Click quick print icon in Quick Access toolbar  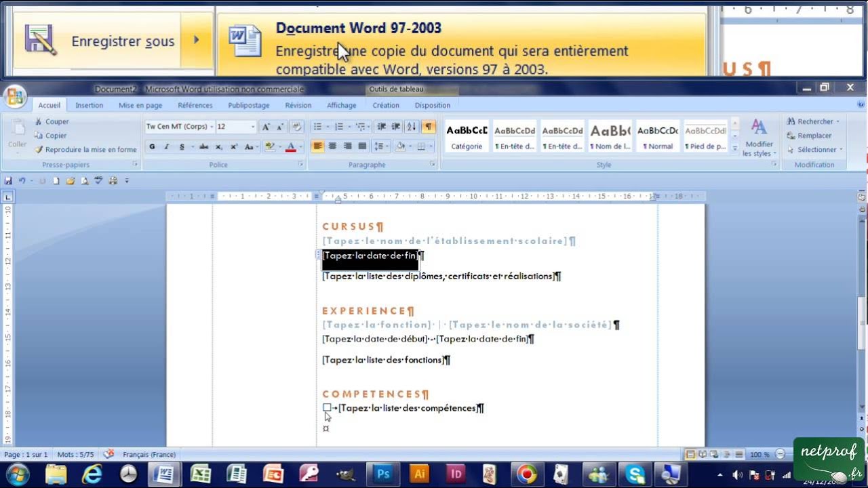113,181
